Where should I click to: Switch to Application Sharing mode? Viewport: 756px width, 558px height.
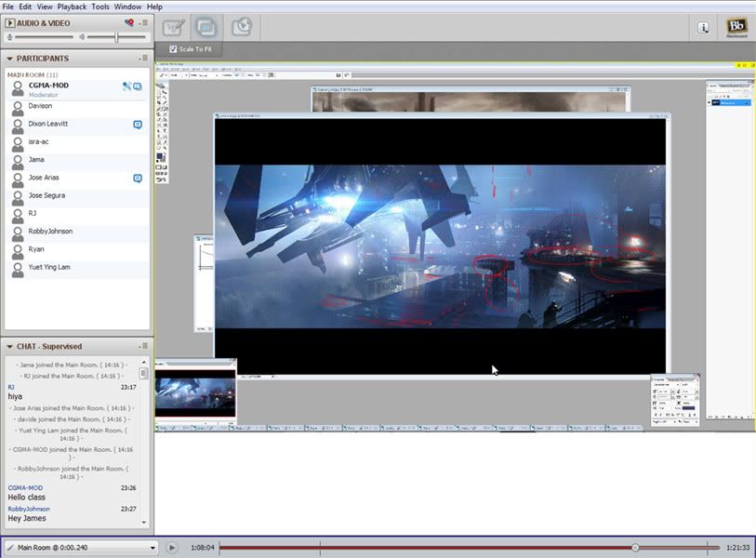tap(206, 27)
